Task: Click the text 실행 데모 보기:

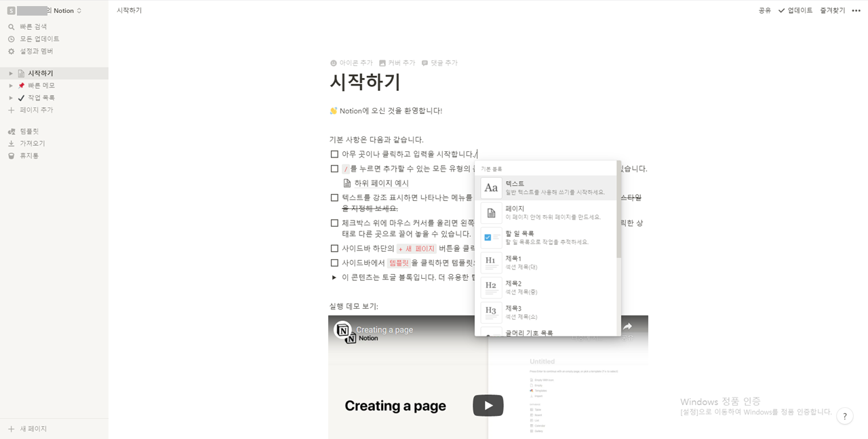Action: [354, 306]
